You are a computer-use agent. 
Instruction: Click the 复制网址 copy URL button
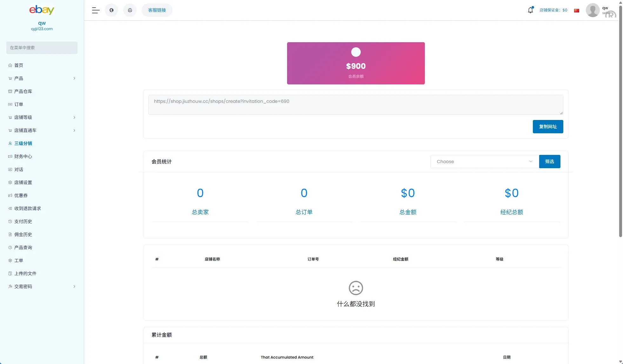click(x=547, y=126)
